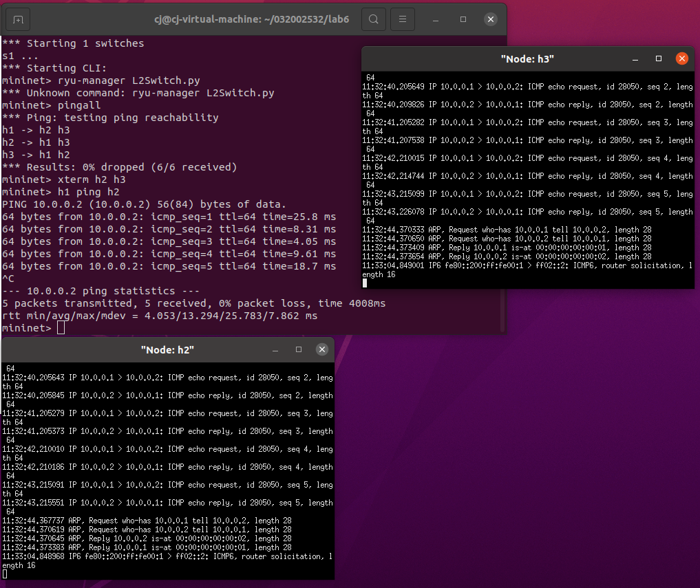Click the line "*** Starting CLI:"
The width and height of the screenshot is (700, 588).
coord(54,68)
